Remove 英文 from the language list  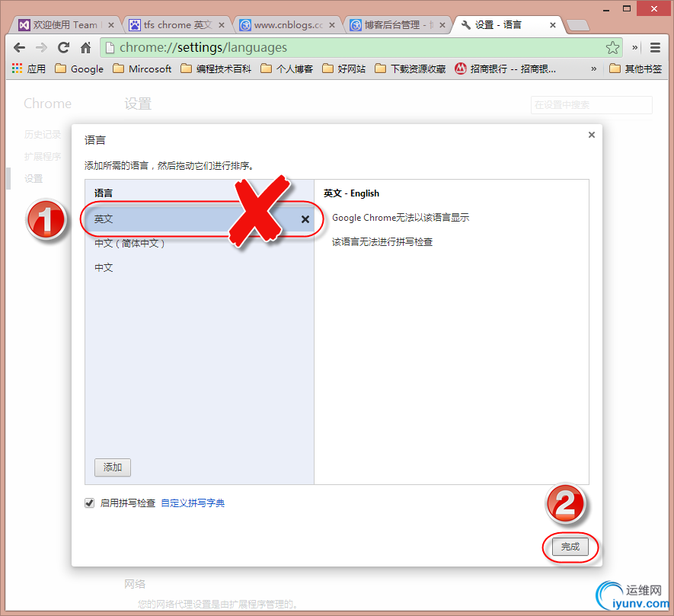point(305,219)
